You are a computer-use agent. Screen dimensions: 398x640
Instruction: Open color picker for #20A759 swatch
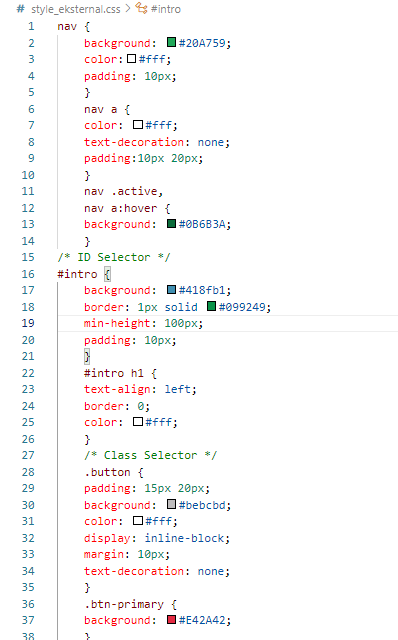point(171,42)
